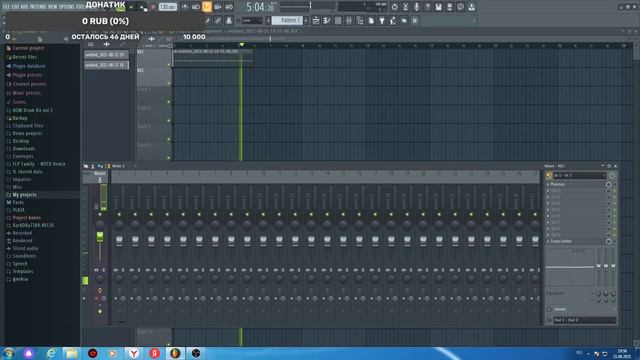Toggle mute dot on Track 4
Image resolution: width=640 pixels, height=360 pixels.
click(169, 121)
